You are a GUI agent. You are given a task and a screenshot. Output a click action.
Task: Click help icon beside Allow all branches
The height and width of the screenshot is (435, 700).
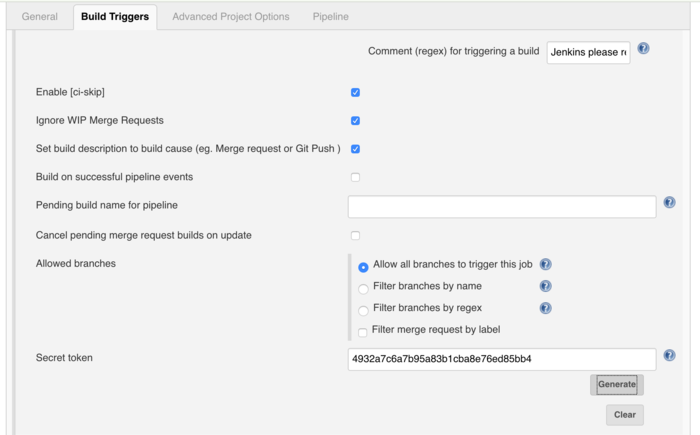(546, 264)
